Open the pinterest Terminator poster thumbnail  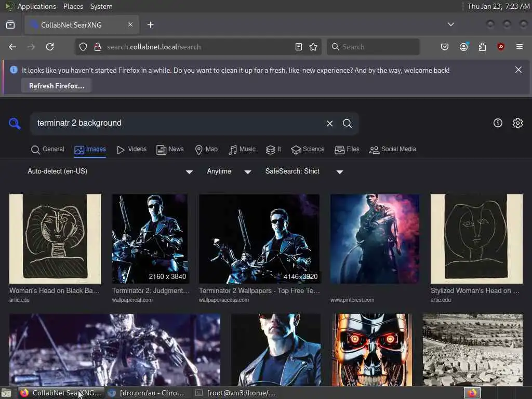click(x=375, y=239)
